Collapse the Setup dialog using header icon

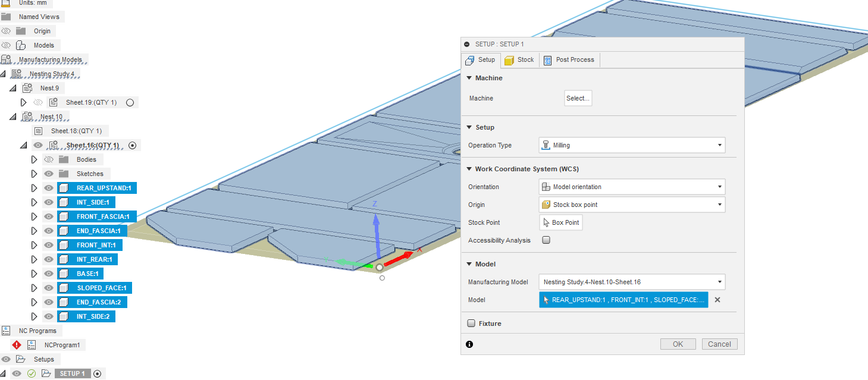point(467,45)
